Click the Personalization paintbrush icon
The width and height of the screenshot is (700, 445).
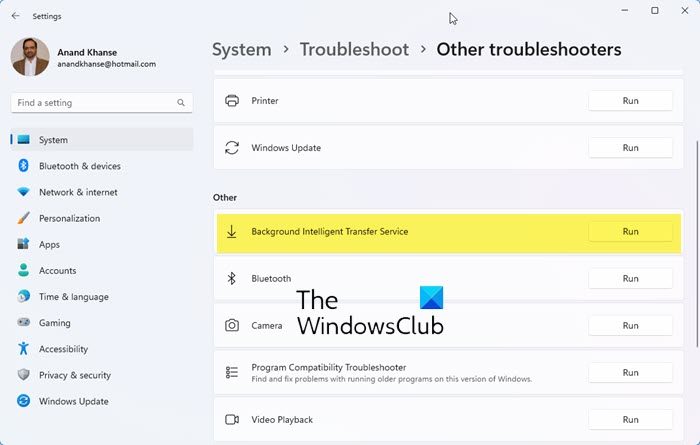[24, 218]
